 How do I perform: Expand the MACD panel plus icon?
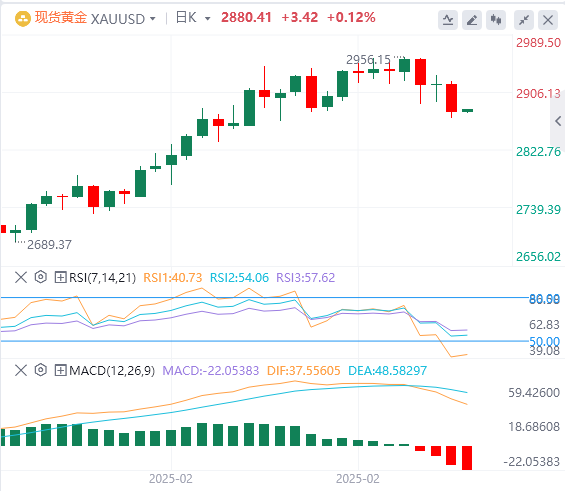point(61,370)
